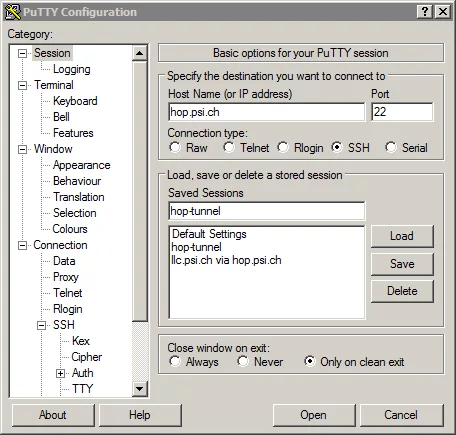Image resolution: width=456 pixels, height=435 pixels.
Task: Click the Host Name input field
Action: tap(267, 112)
